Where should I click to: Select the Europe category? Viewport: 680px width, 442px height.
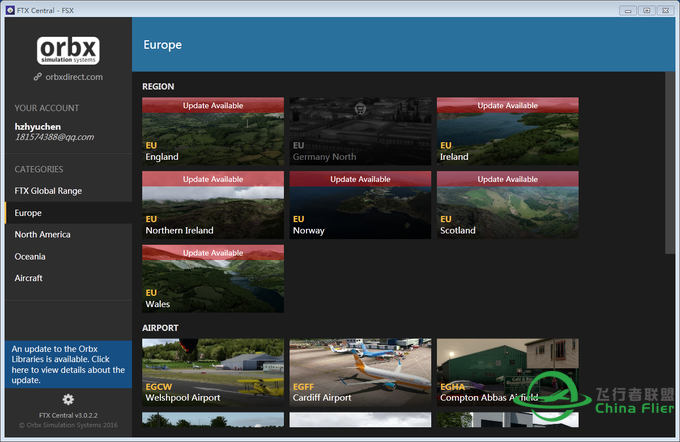click(69, 213)
